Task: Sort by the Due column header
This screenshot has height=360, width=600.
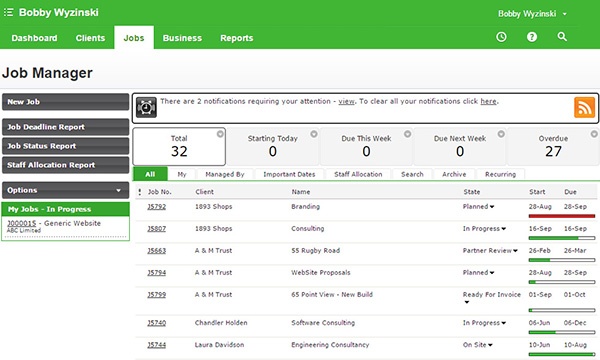Action: (x=570, y=192)
